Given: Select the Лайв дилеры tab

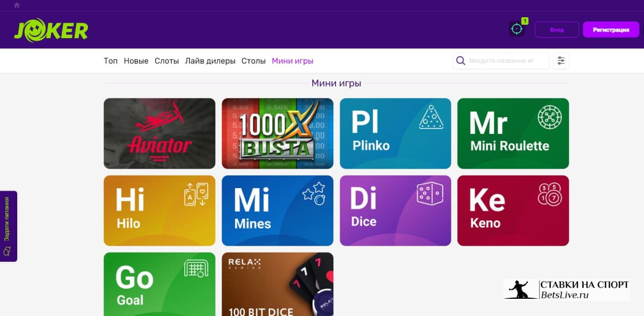Looking at the screenshot, I should pyautogui.click(x=210, y=61).
